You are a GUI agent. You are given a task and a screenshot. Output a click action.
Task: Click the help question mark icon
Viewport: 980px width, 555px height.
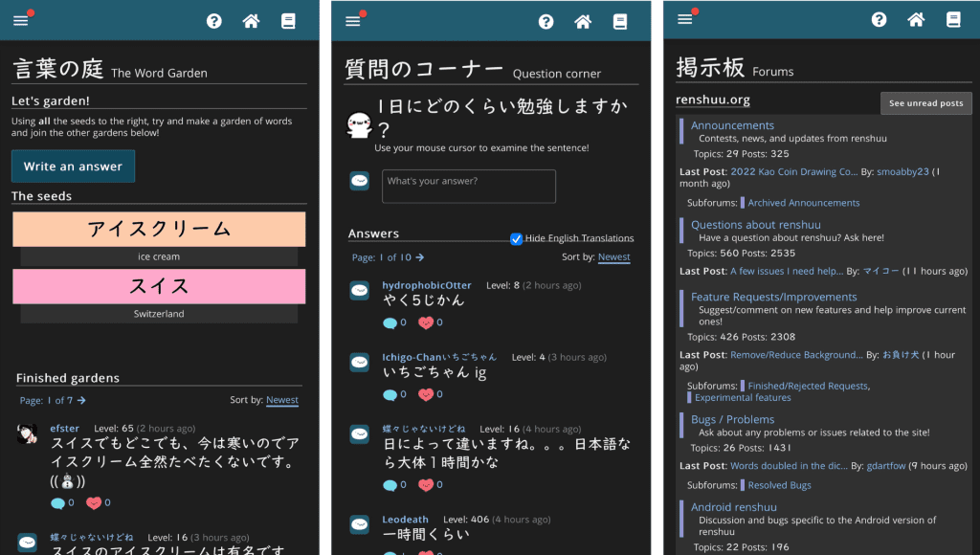[x=214, y=19]
